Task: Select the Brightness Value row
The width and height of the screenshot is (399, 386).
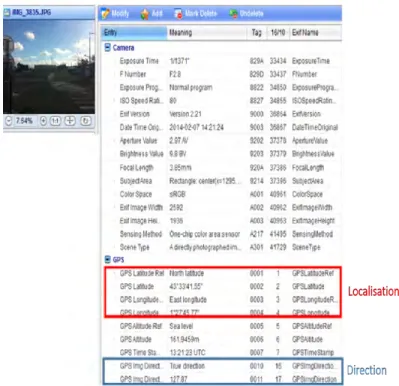Action: tap(222, 154)
